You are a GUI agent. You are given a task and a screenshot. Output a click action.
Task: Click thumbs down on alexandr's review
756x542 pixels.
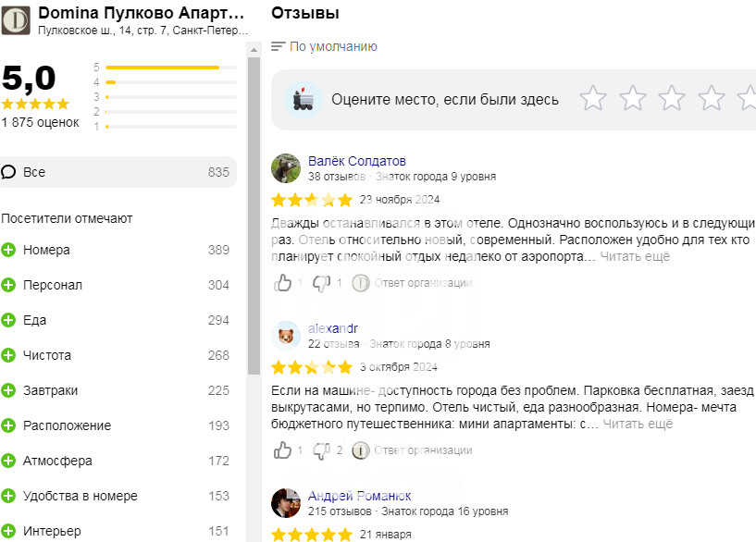(x=321, y=450)
